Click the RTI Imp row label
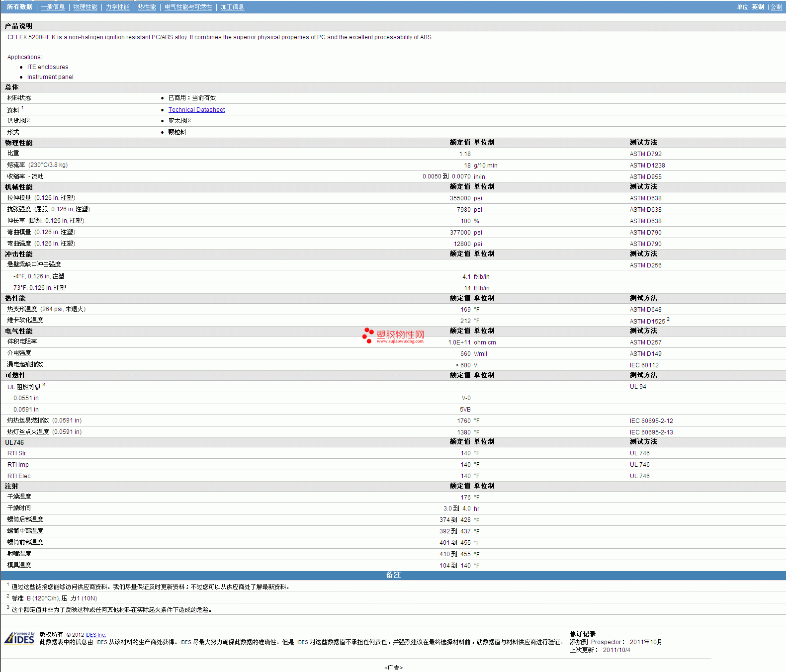 18,465
